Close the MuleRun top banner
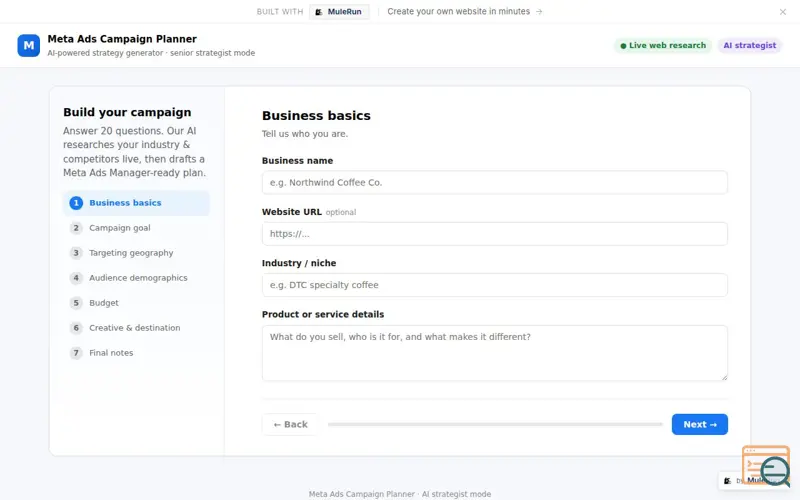Viewport: 800px width, 500px height. coord(782,12)
